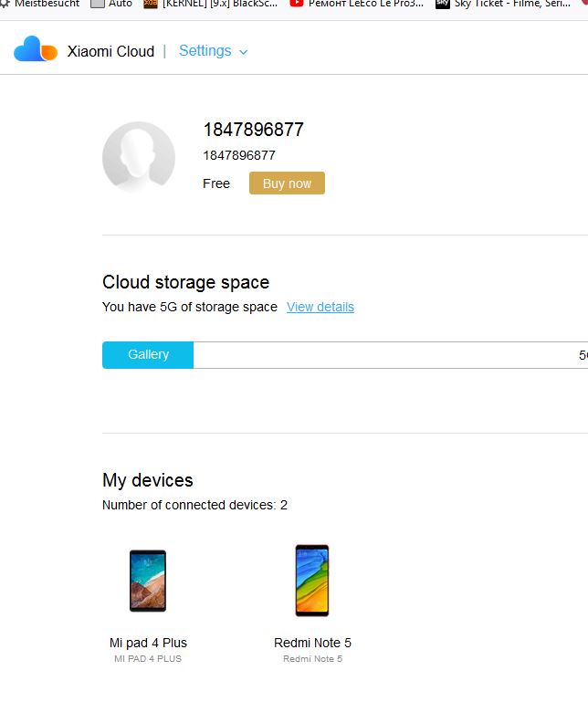
Task: Click the large account number 1847896877 heading
Action: point(253,130)
